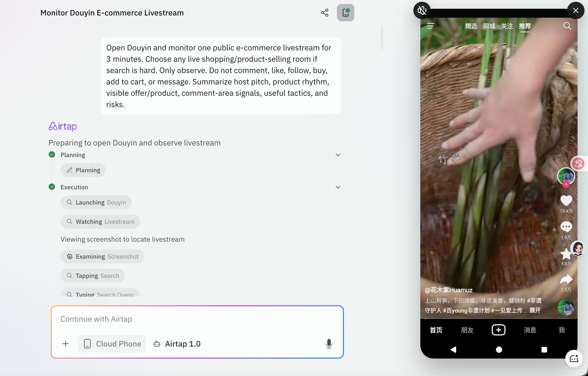Screen dimensions: 588x376
Task: Click the Execution section heading
Action: point(74,187)
